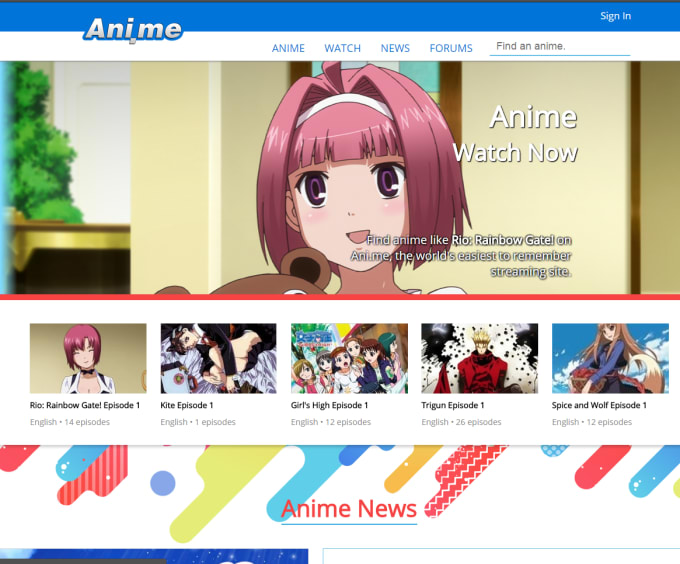Open the Trigun thumbnail image
The image size is (680, 564).
480,358
